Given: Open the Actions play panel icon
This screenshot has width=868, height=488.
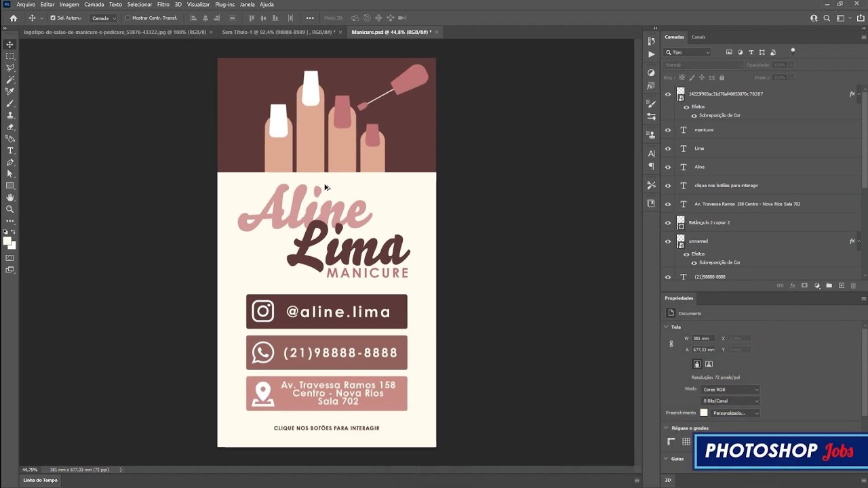Looking at the screenshot, I should click(651, 54).
